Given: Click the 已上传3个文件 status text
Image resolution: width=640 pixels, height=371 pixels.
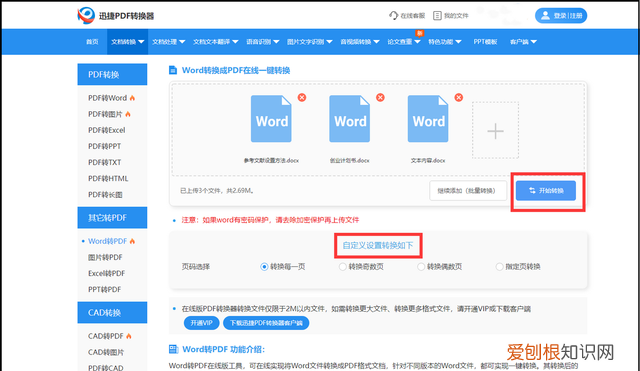Looking at the screenshot, I should [x=217, y=191].
